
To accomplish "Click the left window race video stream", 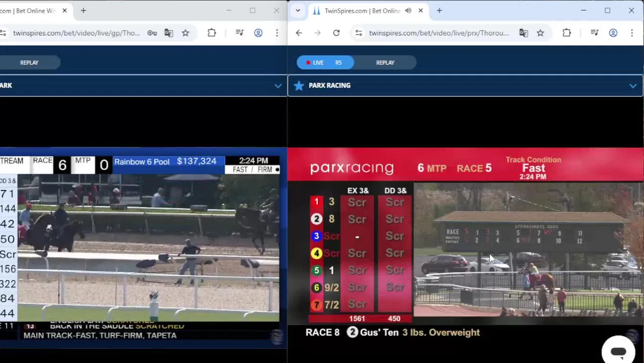I will click(x=149, y=248).
